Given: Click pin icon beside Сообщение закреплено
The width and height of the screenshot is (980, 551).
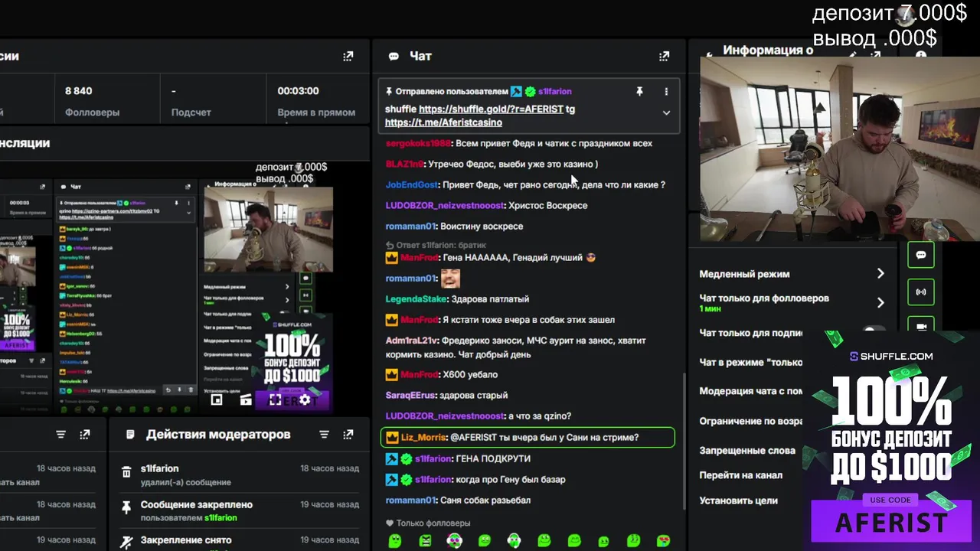Looking at the screenshot, I should 126,507.
